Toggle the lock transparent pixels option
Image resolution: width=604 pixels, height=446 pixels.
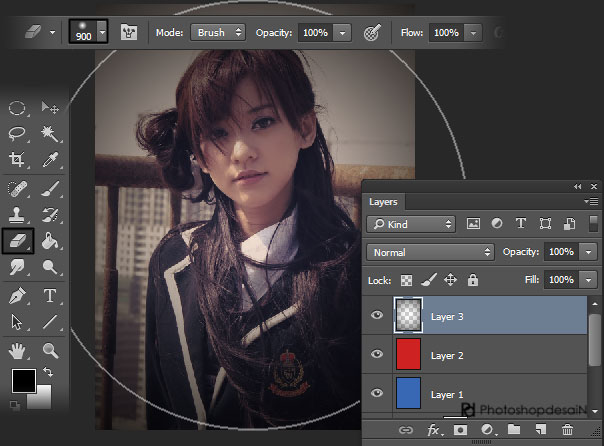[407, 281]
